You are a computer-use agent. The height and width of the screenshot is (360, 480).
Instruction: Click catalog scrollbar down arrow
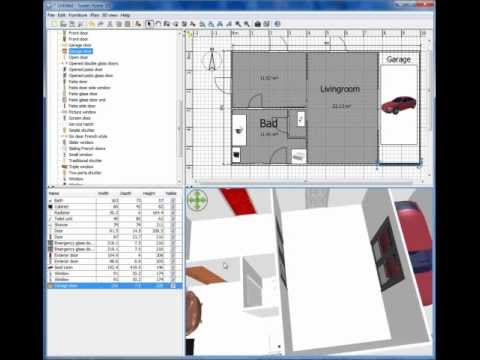(180, 182)
